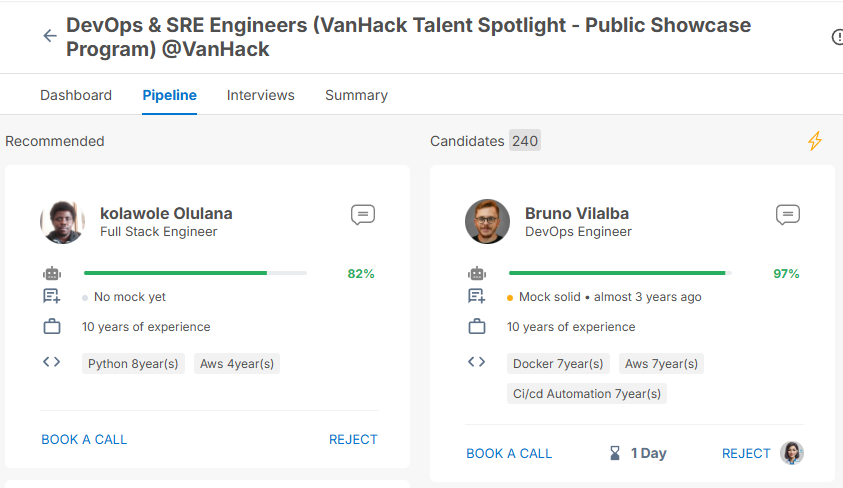Open Bruno Vilalba's profile photo
The image size is (843, 488).
tap(487, 222)
